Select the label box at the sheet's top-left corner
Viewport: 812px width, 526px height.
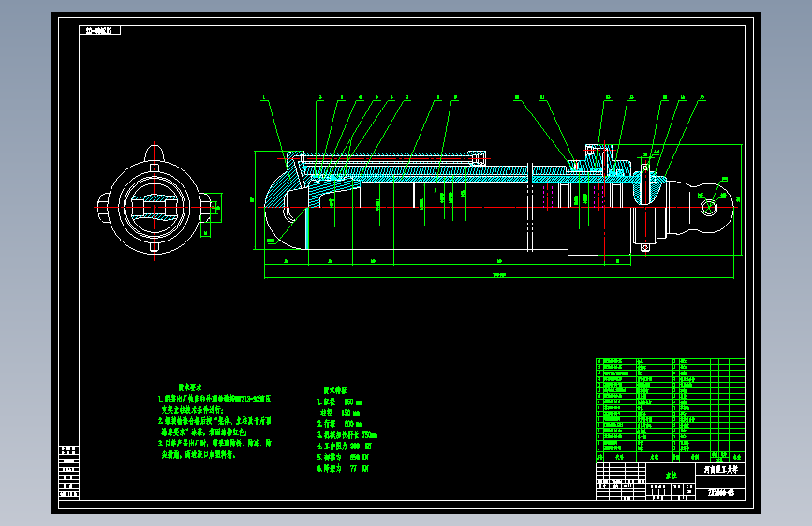(99, 30)
